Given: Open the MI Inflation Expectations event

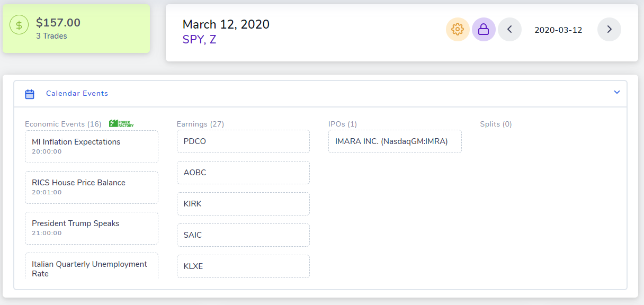Looking at the screenshot, I should [x=92, y=147].
